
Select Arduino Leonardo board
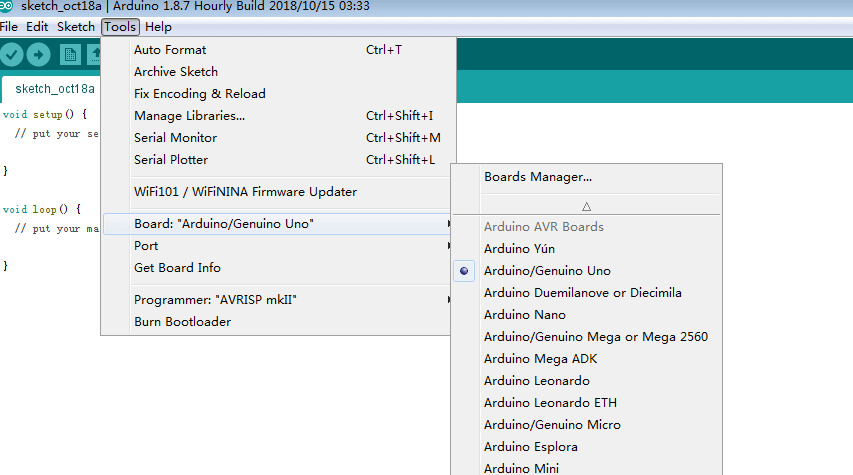click(586, 381)
